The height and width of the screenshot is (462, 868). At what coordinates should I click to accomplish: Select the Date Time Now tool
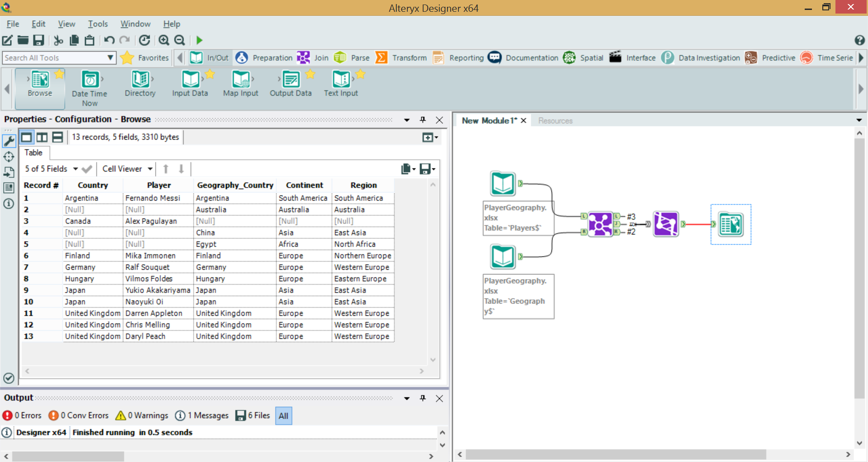[x=90, y=89]
